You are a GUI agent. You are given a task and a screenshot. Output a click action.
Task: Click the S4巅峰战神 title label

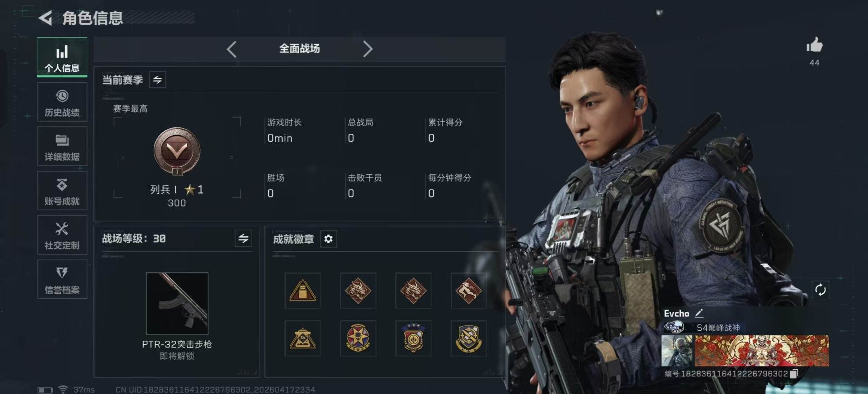point(718,328)
